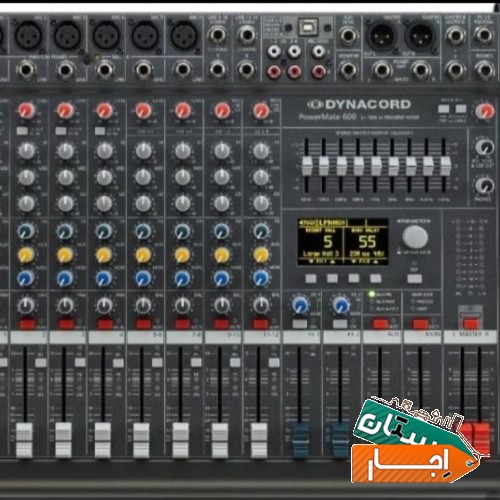The height and width of the screenshot is (500, 500).
Task: Click the fourth button below the FX display
Action: coord(375,278)
